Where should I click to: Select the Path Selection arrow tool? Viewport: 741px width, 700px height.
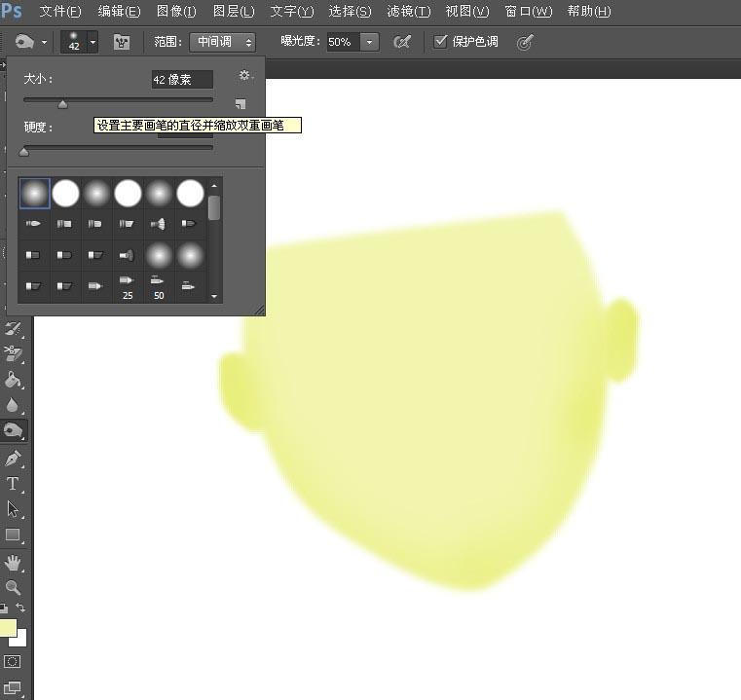pos(13,509)
